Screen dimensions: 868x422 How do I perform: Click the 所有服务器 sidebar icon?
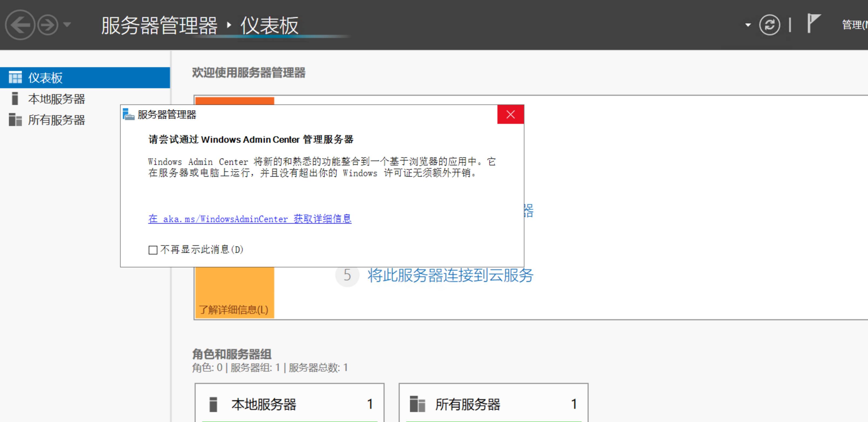[x=15, y=120]
